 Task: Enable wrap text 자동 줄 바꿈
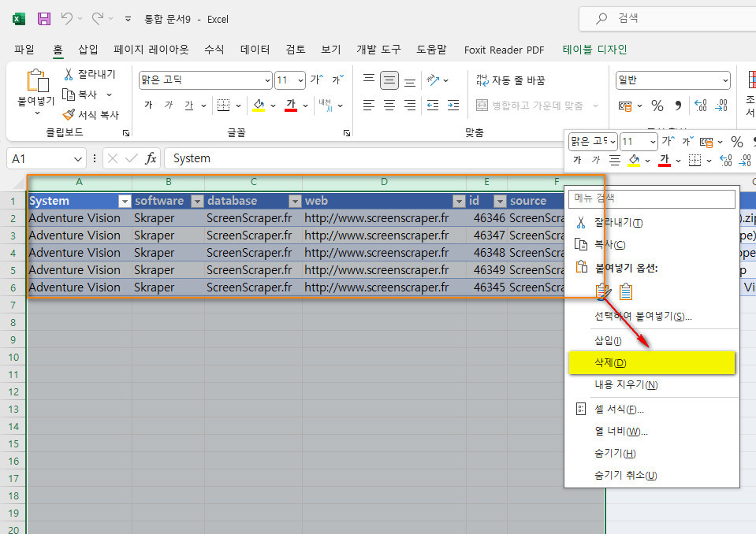510,80
